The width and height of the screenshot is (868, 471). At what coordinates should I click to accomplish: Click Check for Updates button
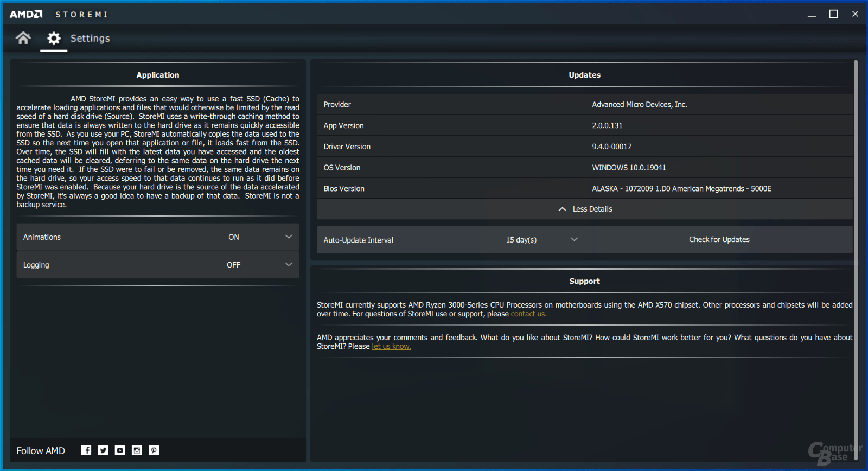tap(719, 240)
